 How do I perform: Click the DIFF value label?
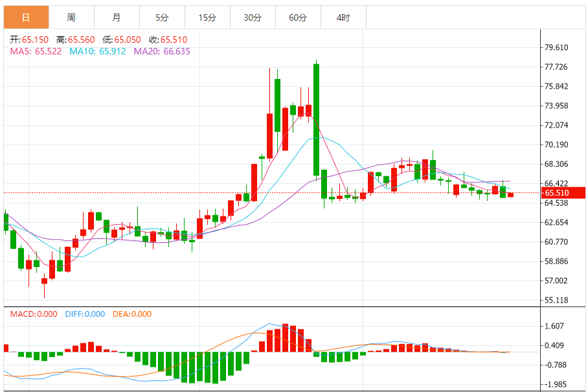(x=85, y=314)
